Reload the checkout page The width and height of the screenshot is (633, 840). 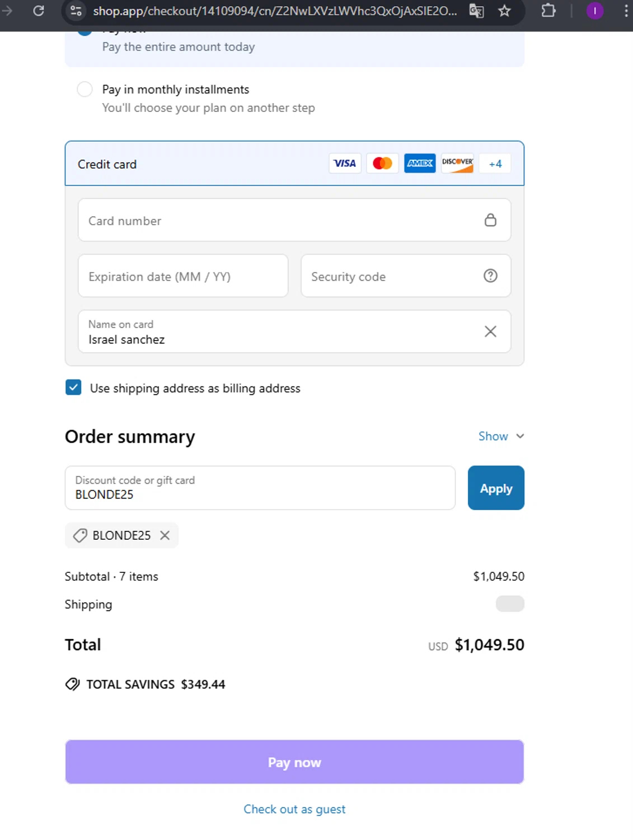pos(39,11)
